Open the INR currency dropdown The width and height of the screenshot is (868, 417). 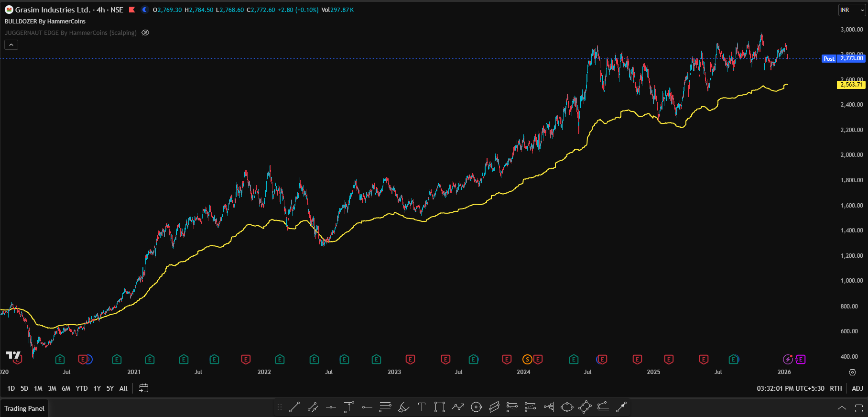(x=852, y=10)
